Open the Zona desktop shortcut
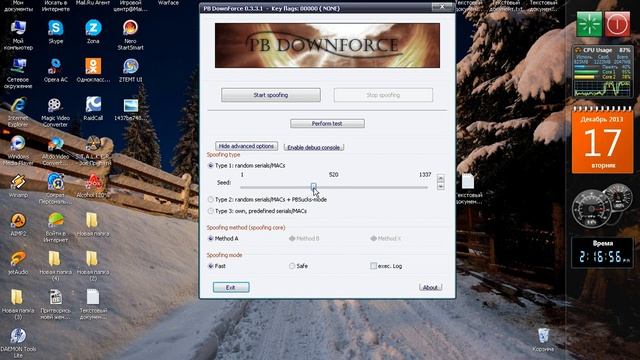The height and width of the screenshot is (360, 640). click(x=93, y=32)
